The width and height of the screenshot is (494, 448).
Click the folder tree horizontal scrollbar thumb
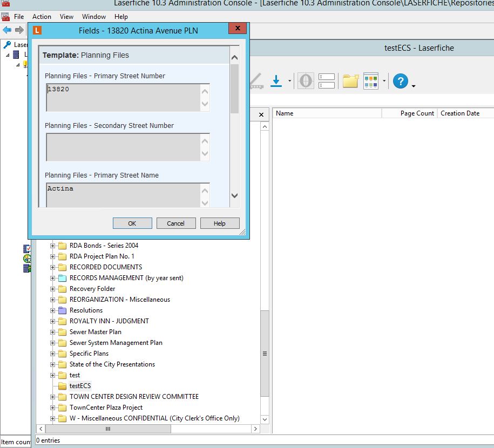point(108,429)
